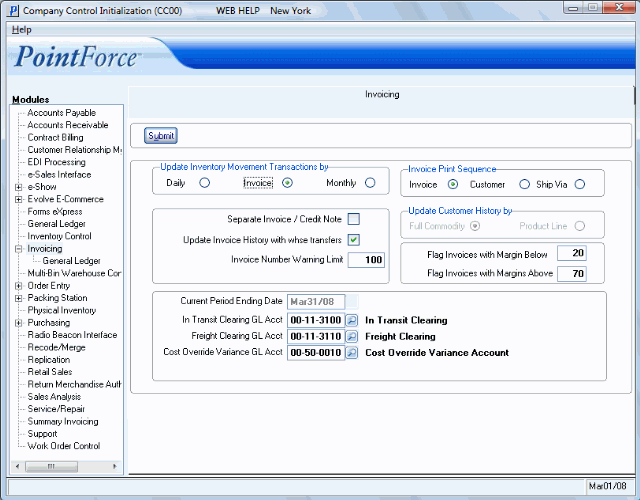Open Accounts Receivable module
Screen dimensions: 640x500
(x=68, y=125)
